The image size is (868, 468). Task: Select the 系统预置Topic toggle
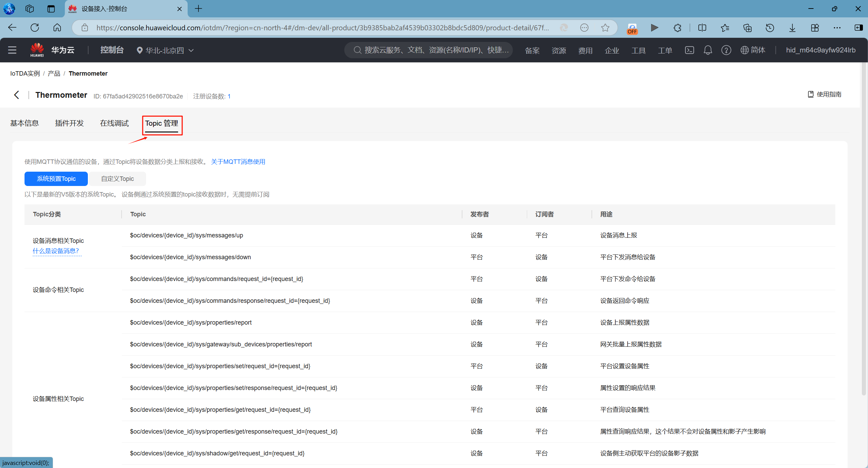[x=56, y=179]
